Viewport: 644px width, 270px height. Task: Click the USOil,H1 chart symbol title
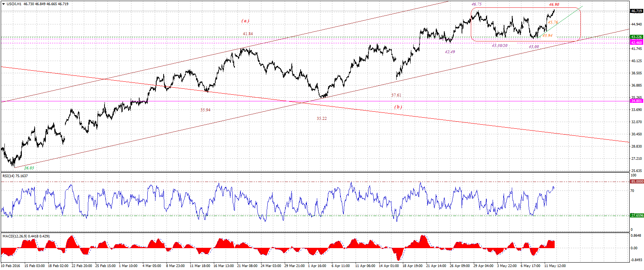click(14, 4)
